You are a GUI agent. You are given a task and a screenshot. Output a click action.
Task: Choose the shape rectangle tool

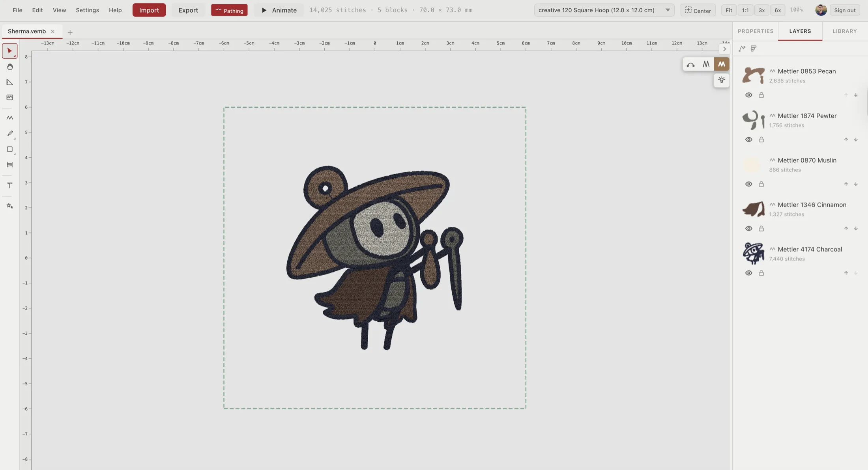(x=10, y=149)
